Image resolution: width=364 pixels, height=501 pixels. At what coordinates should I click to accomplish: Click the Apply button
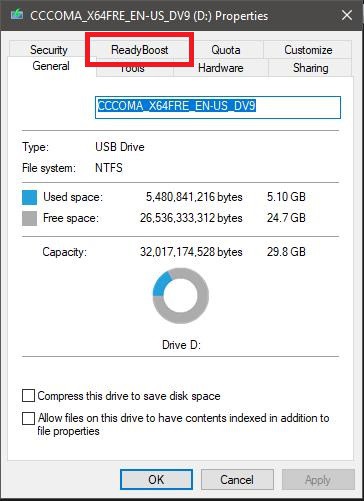(x=318, y=480)
